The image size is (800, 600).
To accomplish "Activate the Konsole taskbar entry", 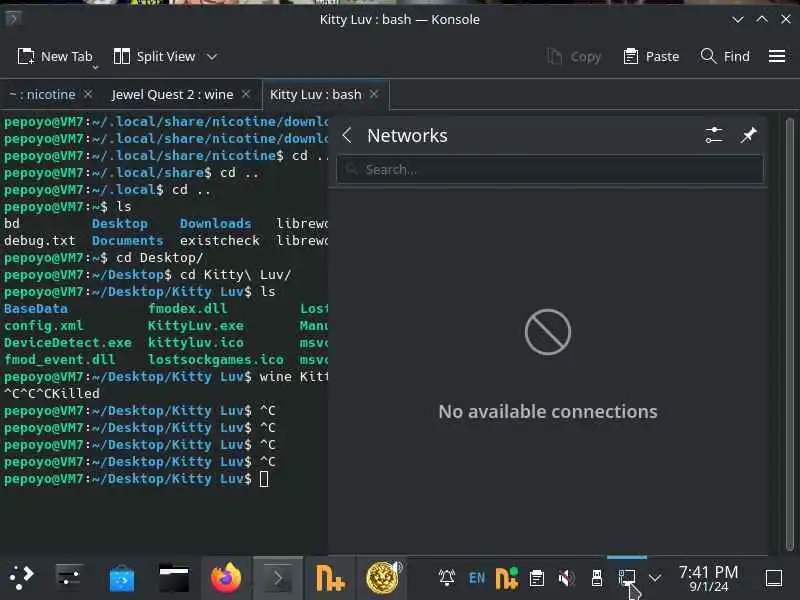I will coord(278,578).
